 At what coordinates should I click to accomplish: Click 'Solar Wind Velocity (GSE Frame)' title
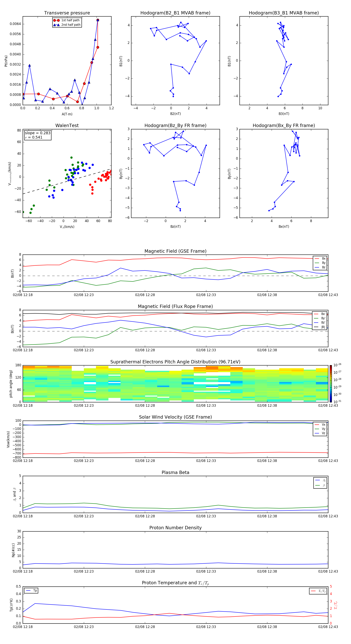point(175,417)
